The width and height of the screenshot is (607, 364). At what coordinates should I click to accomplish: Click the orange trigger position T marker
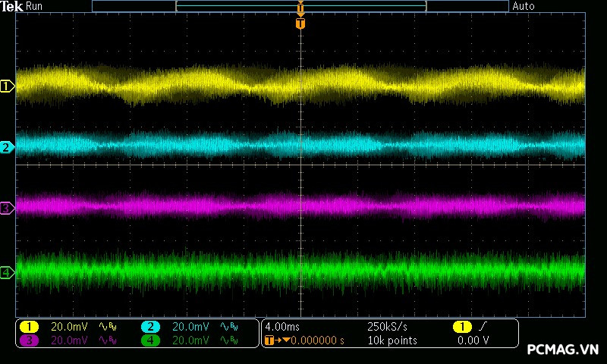click(300, 24)
